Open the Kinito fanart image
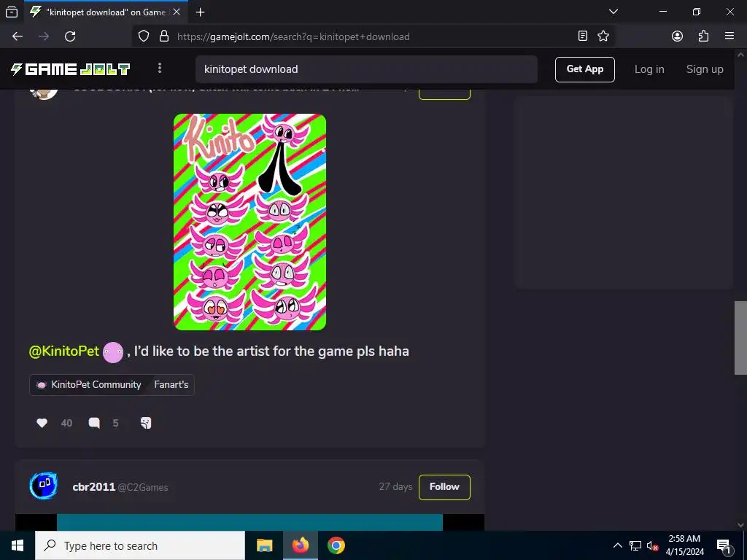 click(x=249, y=222)
